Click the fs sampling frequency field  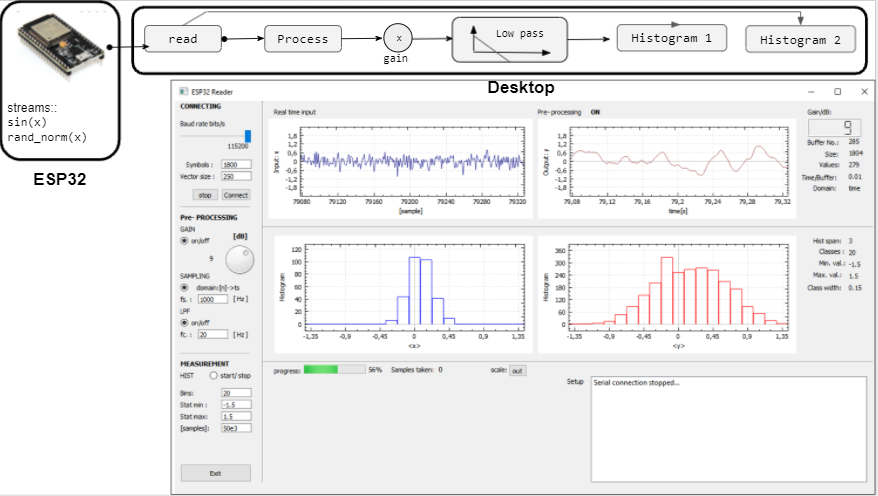point(213,300)
